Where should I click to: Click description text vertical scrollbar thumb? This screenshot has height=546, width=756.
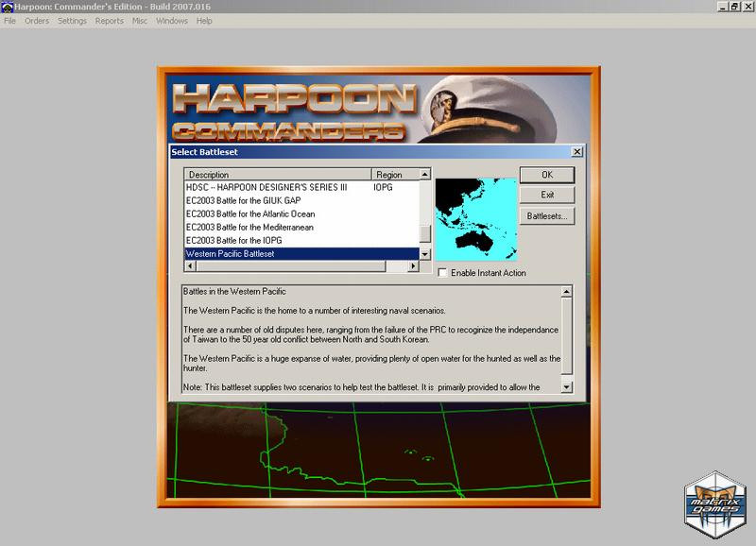coord(566,335)
